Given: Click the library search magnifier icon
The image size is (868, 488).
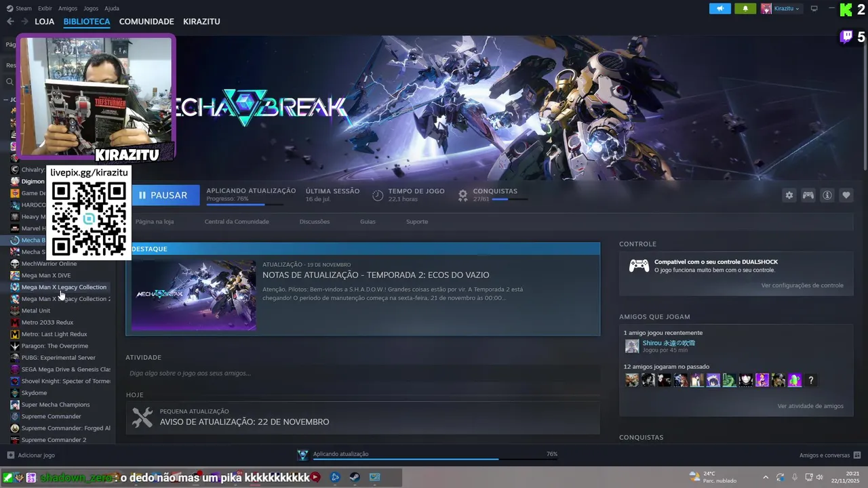Looking at the screenshot, I should pyautogui.click(x=9, y=81).
